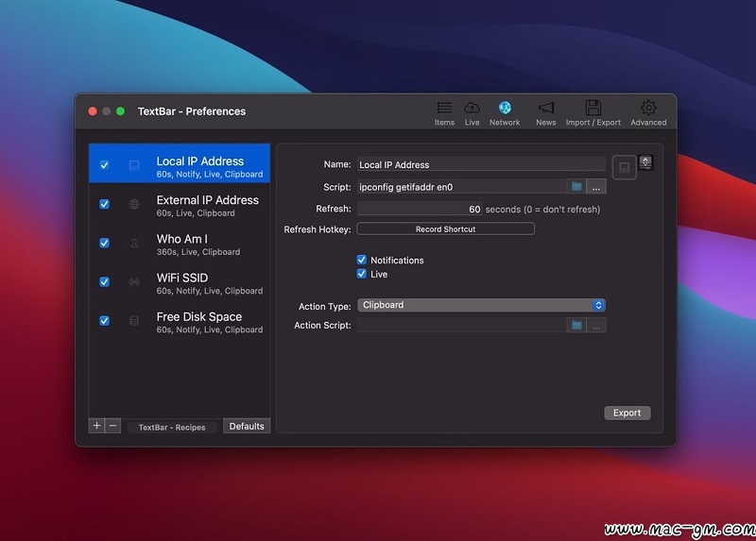This screenshot has height=541, width=756.
Task: Click the Export button
Action: pyautogui.click(x=627, y=413)
